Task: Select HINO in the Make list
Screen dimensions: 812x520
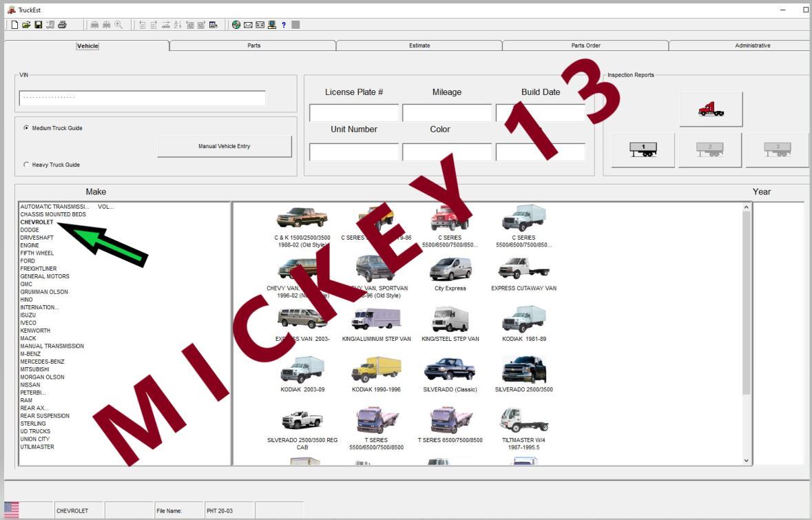Action: 26,300
